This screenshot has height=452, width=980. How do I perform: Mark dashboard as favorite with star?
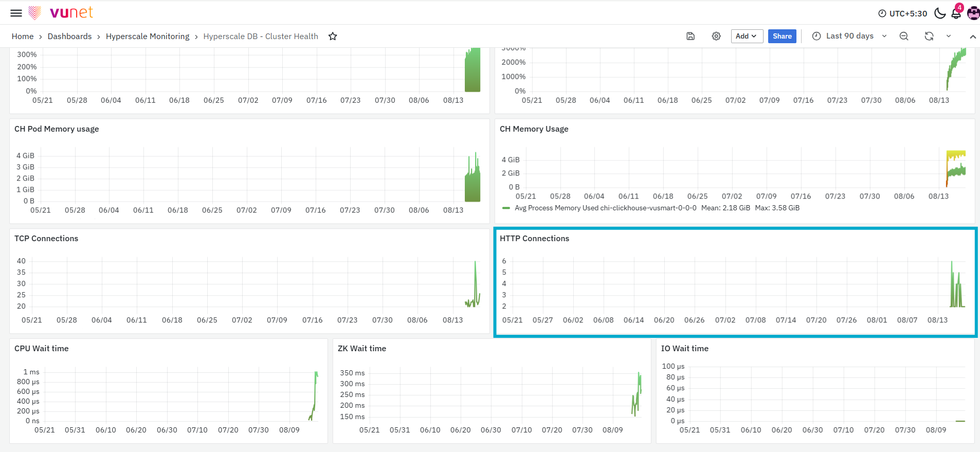point(333,36)
